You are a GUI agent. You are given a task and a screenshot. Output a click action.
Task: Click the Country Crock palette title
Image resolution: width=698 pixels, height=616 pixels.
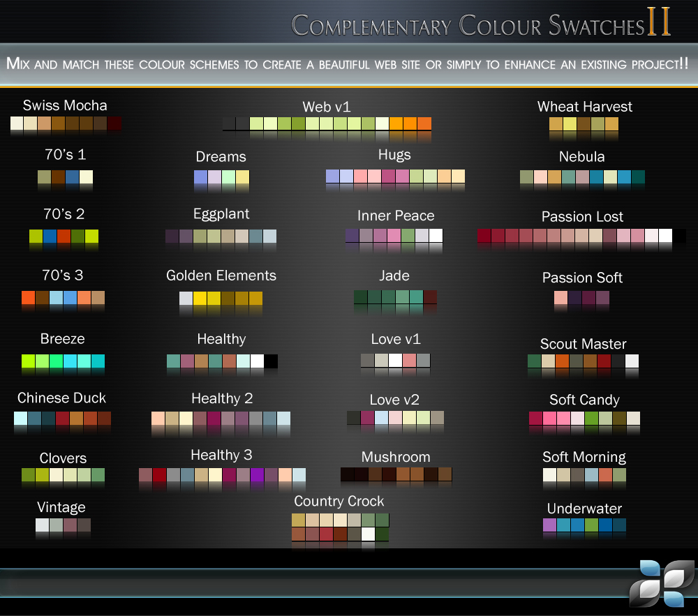click(339, 501)
